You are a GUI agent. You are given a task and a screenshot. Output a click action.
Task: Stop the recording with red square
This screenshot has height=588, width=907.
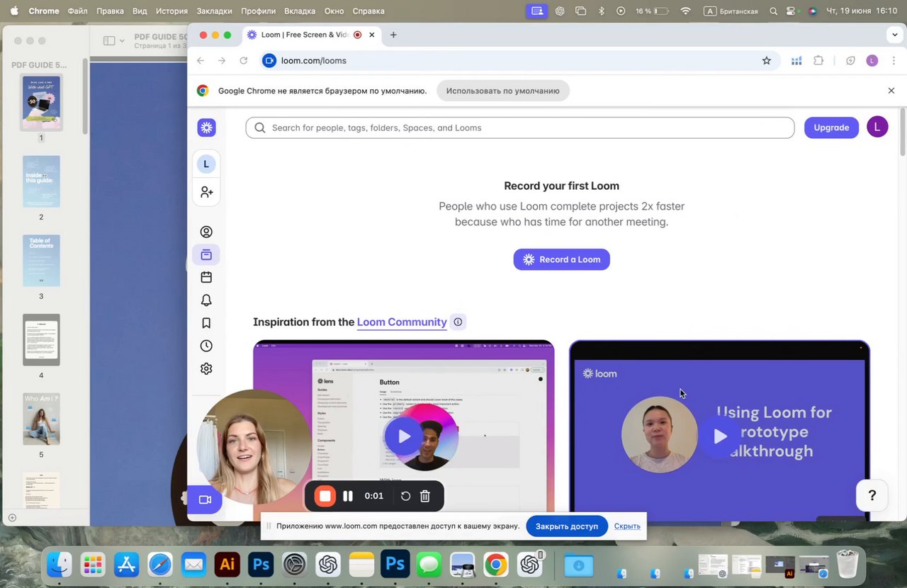pyautogui.click(x=325, y=496)
